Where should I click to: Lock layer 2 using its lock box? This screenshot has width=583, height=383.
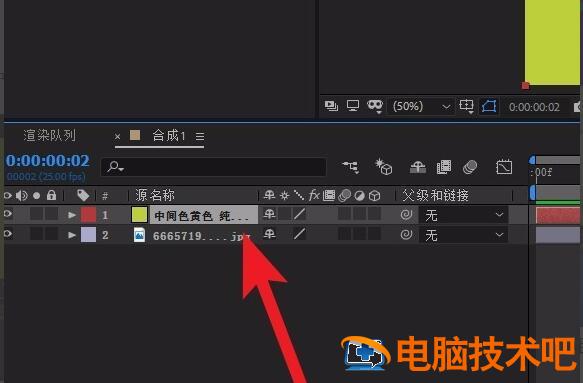click(x=51, y=234)
